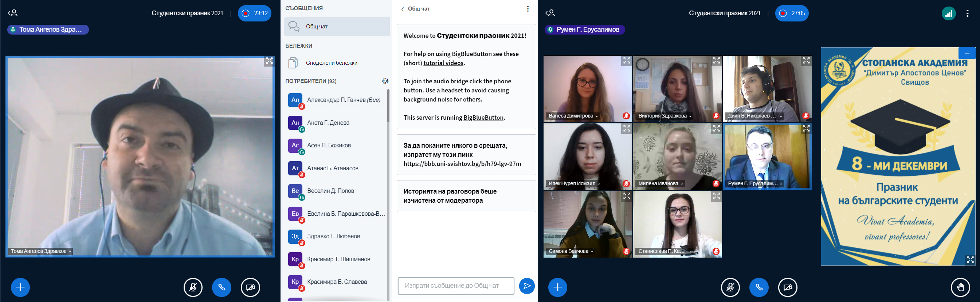Share webcam button in right window
Image resolution: width=980 pixels, height=302 pixels.
tap(788, 287)
